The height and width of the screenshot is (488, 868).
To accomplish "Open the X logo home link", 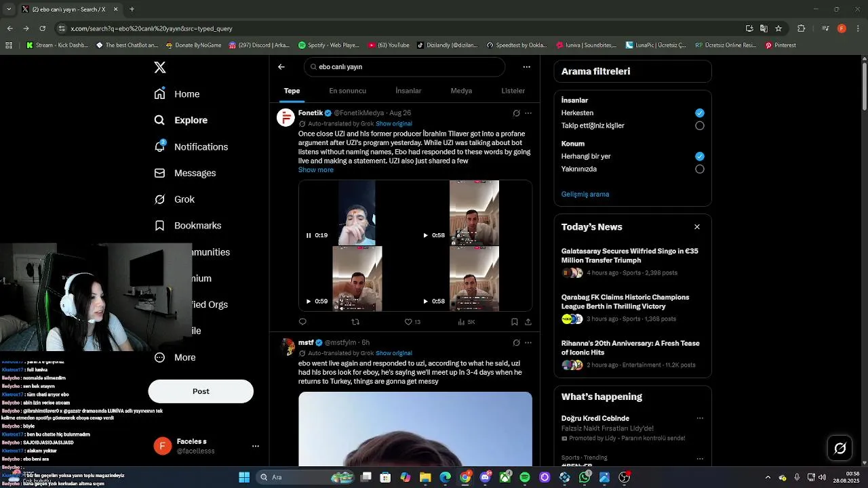I will tap(160, 67).
